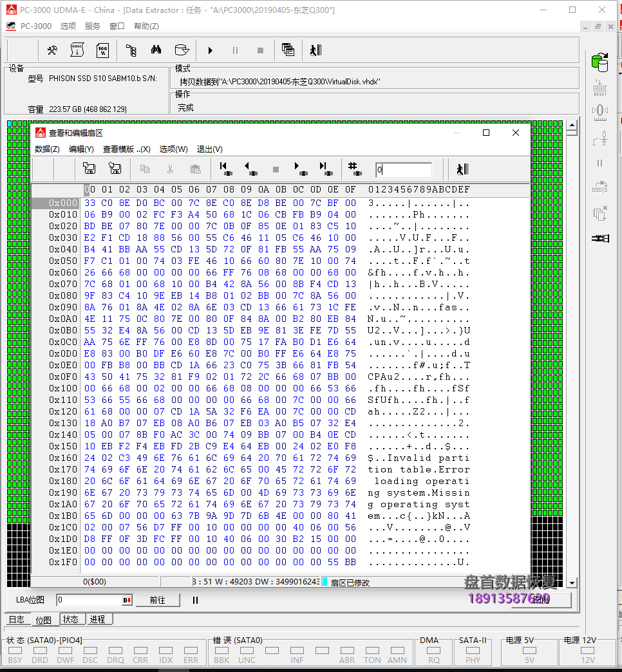Click the paste clipboard icon in sector editor

[196, 169]
